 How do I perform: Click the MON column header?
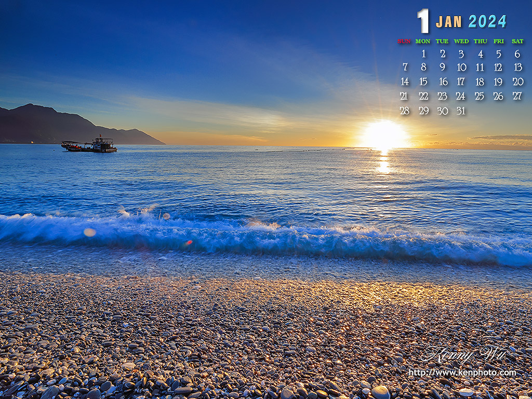coord(423,41)
